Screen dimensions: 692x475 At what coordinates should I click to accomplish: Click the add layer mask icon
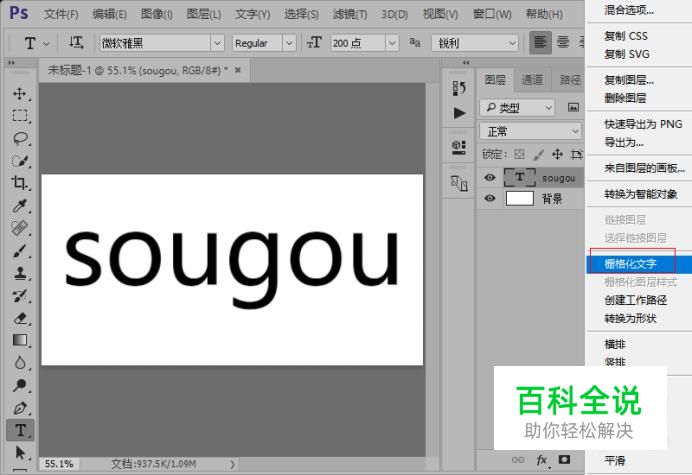click(564, 460)
